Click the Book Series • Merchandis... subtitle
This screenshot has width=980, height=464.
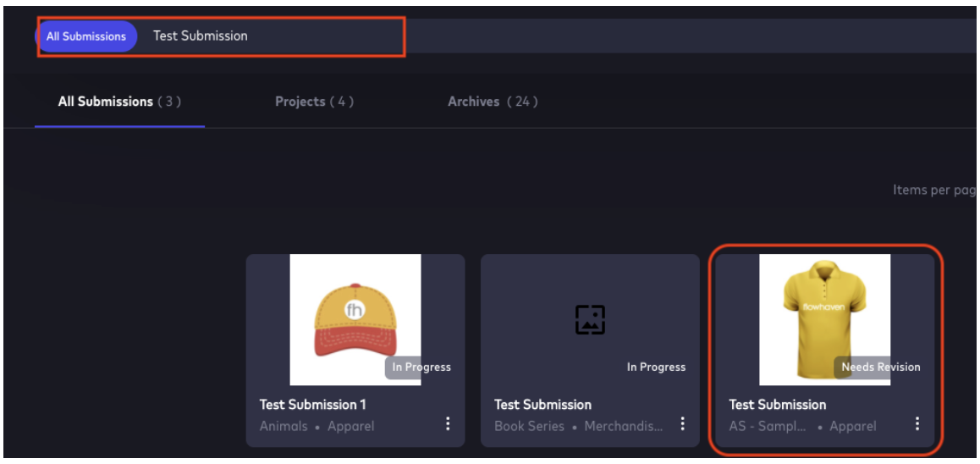[x=579, y=427]
